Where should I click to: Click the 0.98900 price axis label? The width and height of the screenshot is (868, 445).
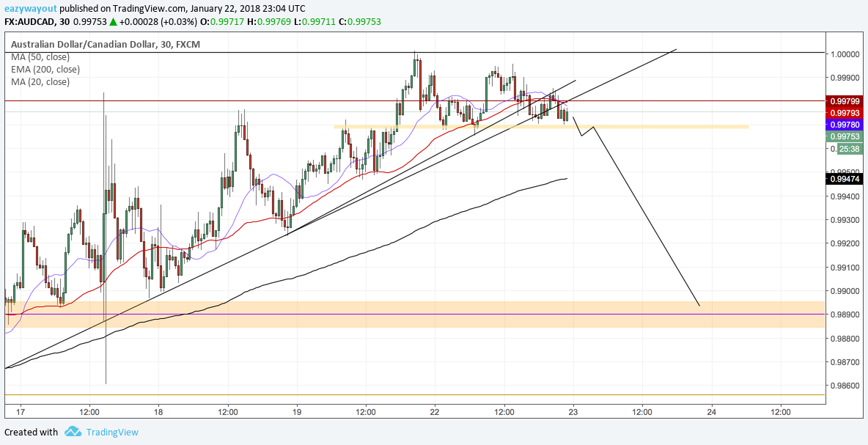(845, 315)
